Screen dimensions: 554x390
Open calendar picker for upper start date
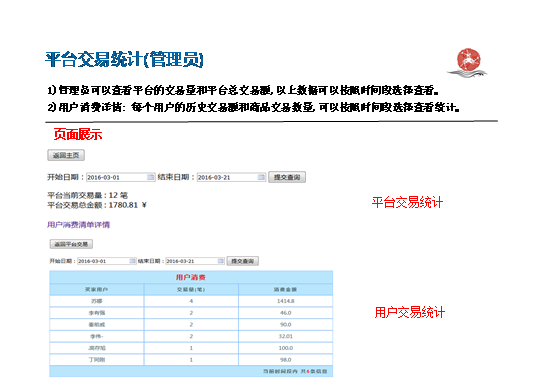151,177
